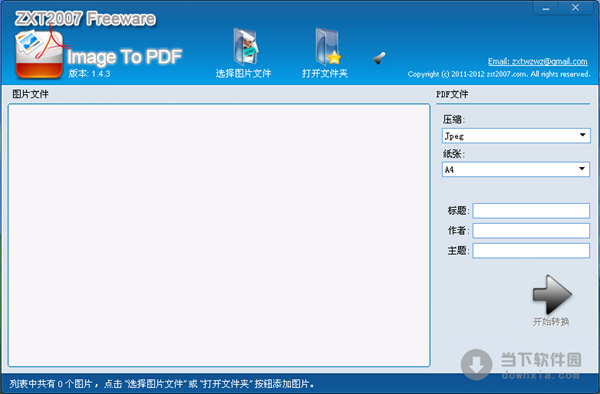
Task: Click the ZXT2007 Freeware title text
Action: [85, 18]
